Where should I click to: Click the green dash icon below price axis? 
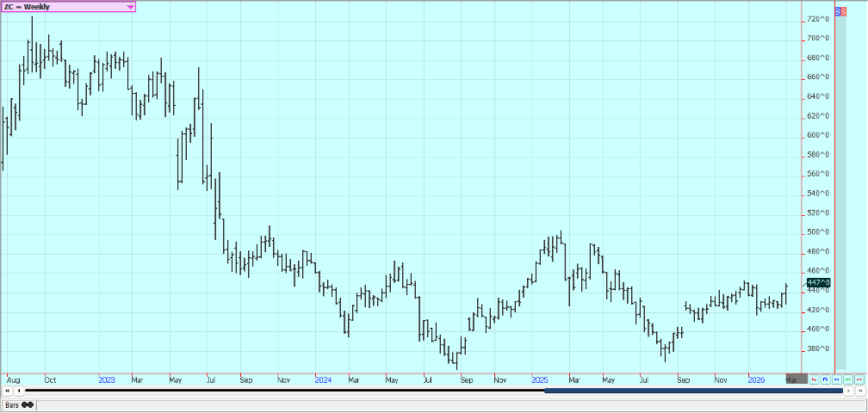pos(847,379)
